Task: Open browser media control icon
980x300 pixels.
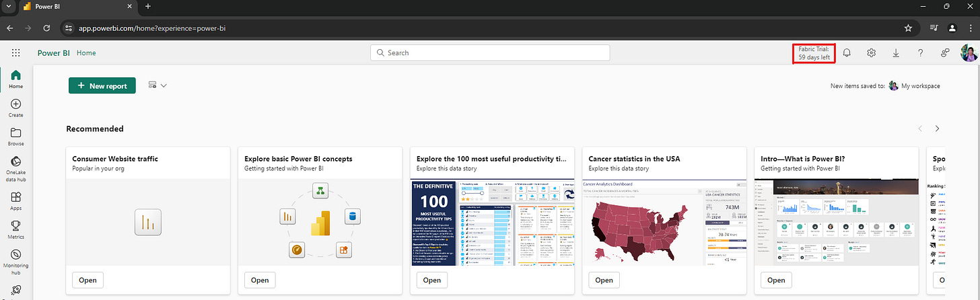Action: click(934, 28)
